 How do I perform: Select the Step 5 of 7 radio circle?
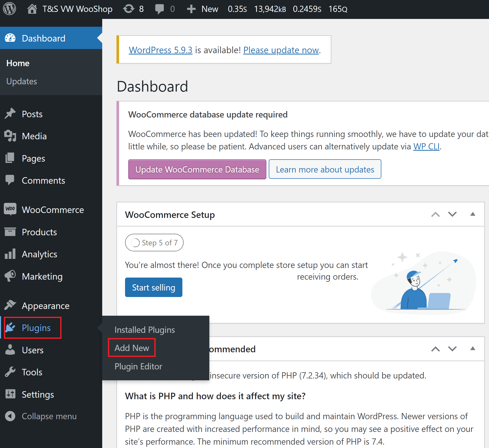(135, 242)
